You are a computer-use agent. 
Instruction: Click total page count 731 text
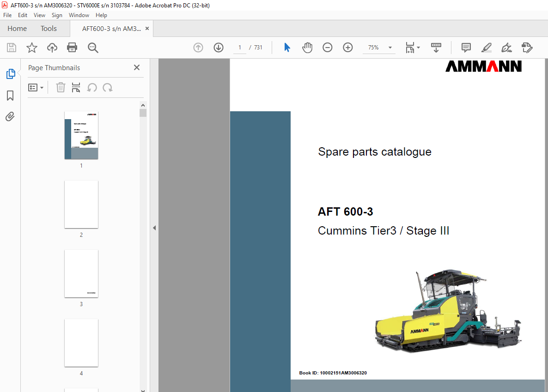[x=258, y=48]
